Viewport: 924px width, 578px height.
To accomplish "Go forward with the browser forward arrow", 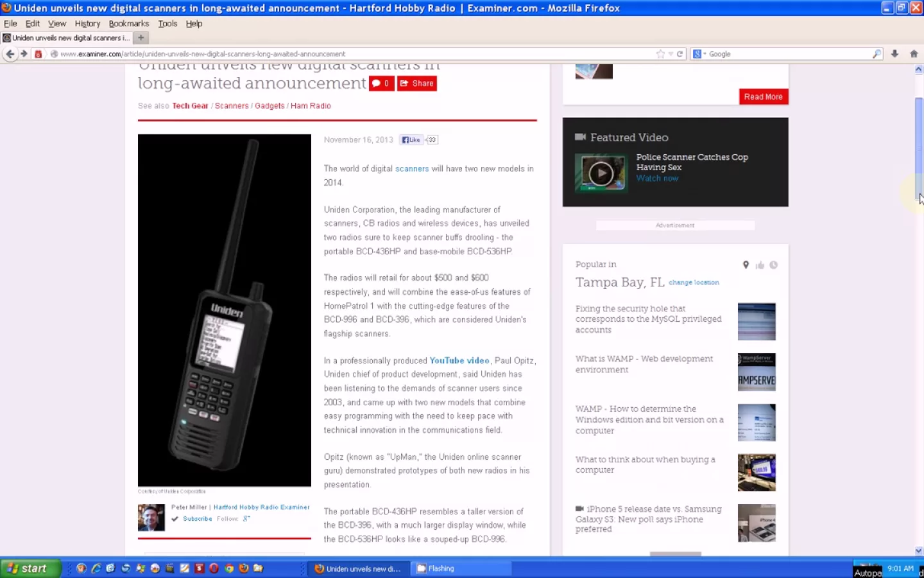I will [x=24, y=54].
